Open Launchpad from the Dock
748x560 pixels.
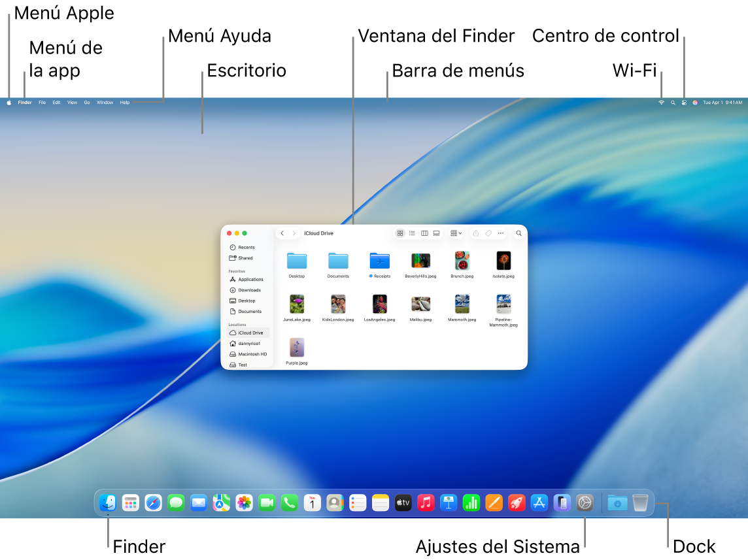coord(130,502)
